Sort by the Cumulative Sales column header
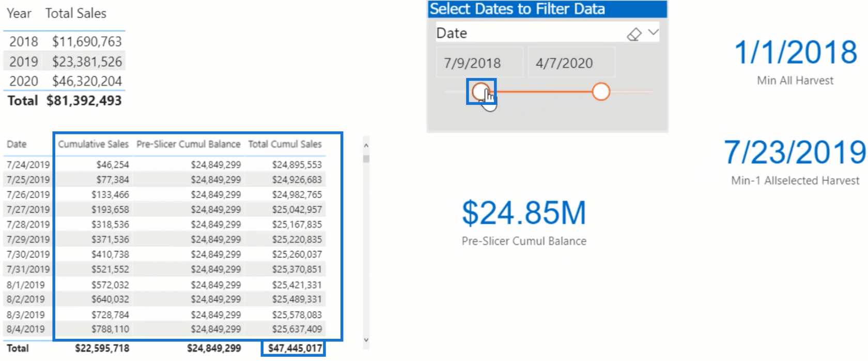The height and width of the screenshot is (361, 868). [93, 144]
